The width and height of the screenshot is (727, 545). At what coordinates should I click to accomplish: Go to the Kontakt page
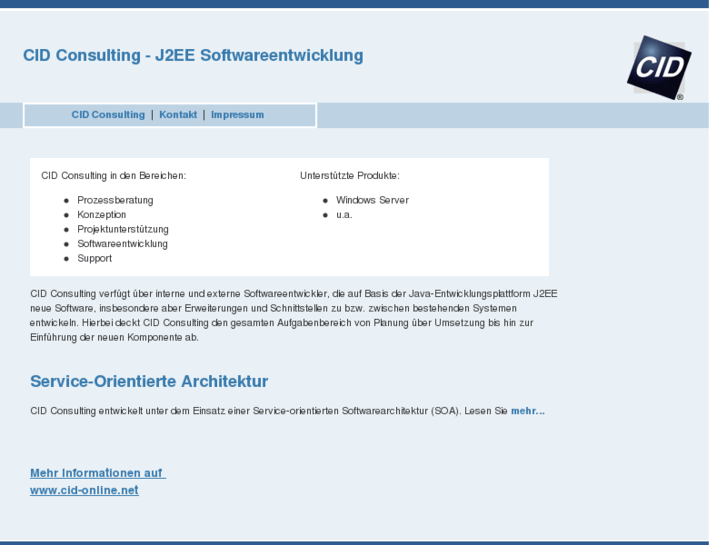coord(178,115)
